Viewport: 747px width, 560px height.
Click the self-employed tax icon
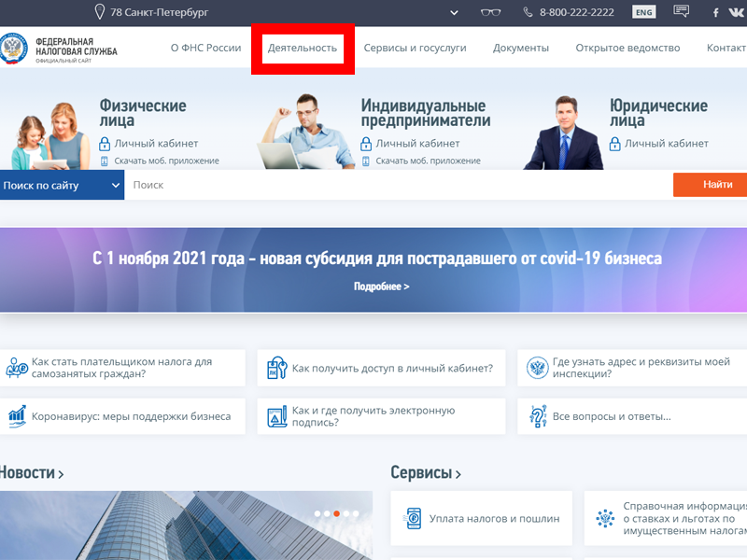[17, 368]
